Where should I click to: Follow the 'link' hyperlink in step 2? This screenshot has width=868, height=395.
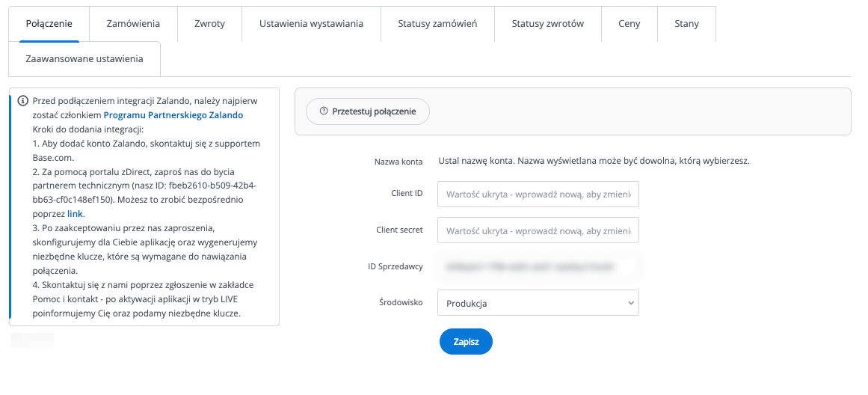(75, 214)
